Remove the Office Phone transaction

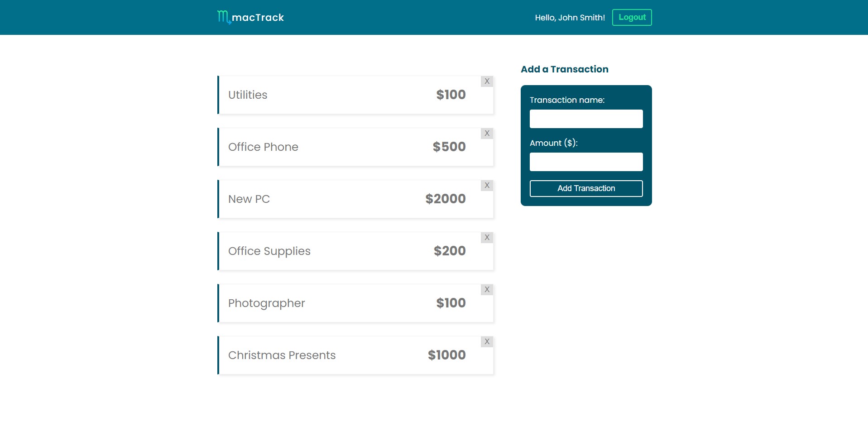pos(487,134)
